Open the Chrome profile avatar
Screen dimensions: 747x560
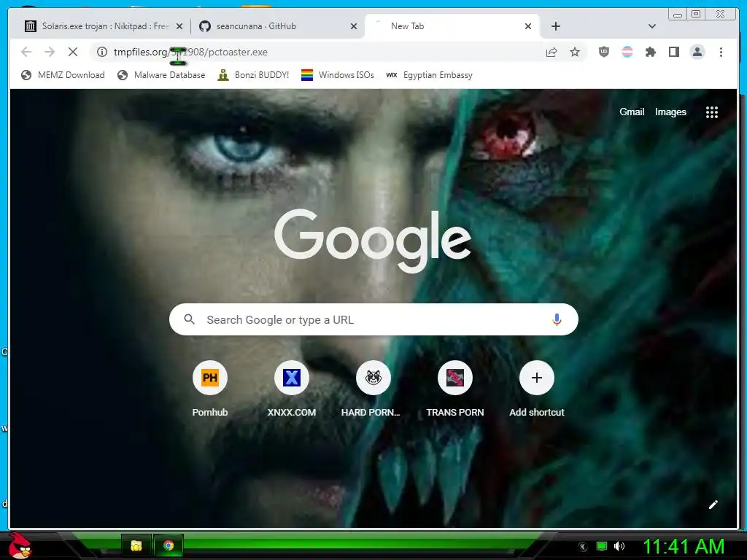click(697, 52)
